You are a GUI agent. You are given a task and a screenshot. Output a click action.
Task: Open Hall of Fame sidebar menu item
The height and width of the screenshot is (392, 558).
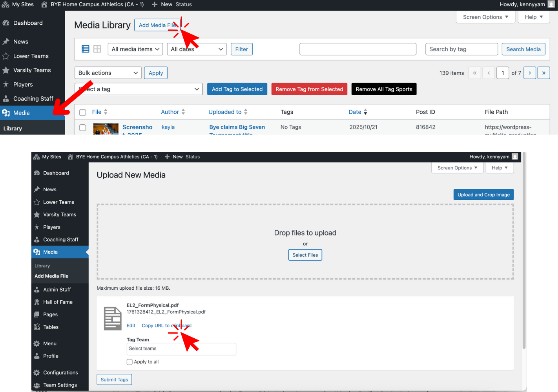click(x=58, y=302)
